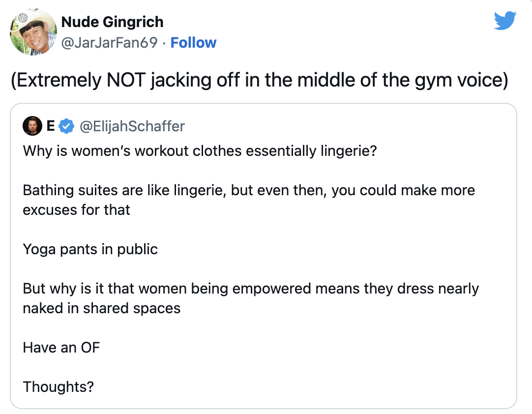Click the naked in shared spaces text

(101, 308)
